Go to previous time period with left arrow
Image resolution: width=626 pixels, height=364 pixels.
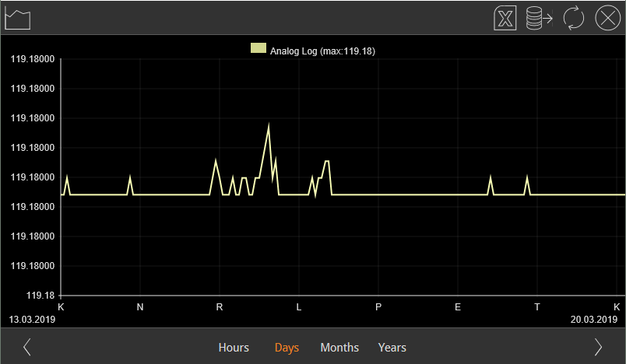[27, 347]
